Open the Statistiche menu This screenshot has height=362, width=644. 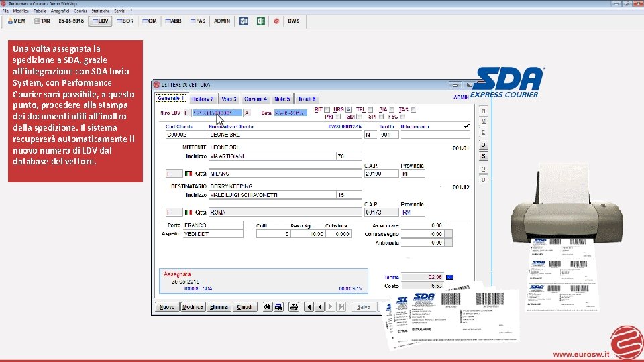[x=101, y=11]
